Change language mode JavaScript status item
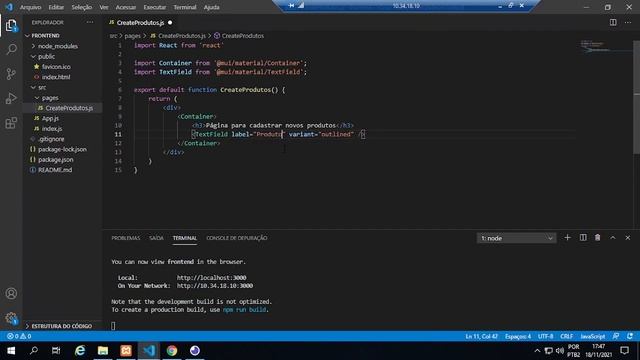This screenshot has height=360, width=640. click(593, 336)
